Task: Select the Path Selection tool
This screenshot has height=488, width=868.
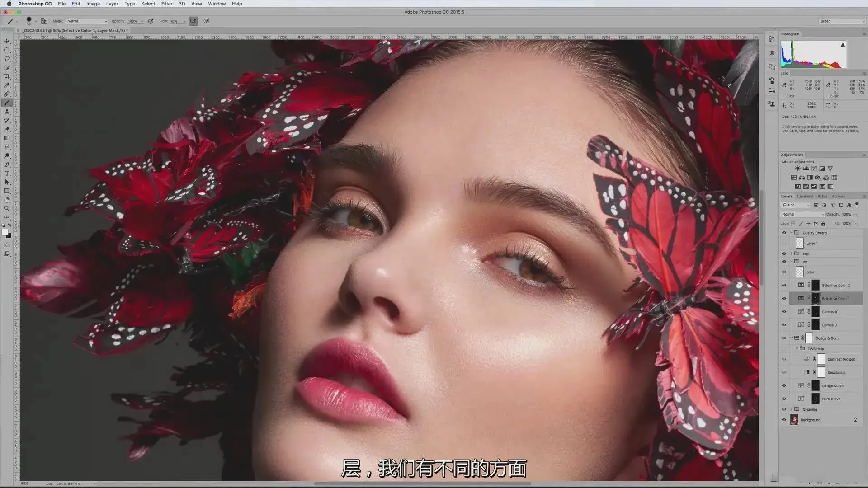Action: 7,182
